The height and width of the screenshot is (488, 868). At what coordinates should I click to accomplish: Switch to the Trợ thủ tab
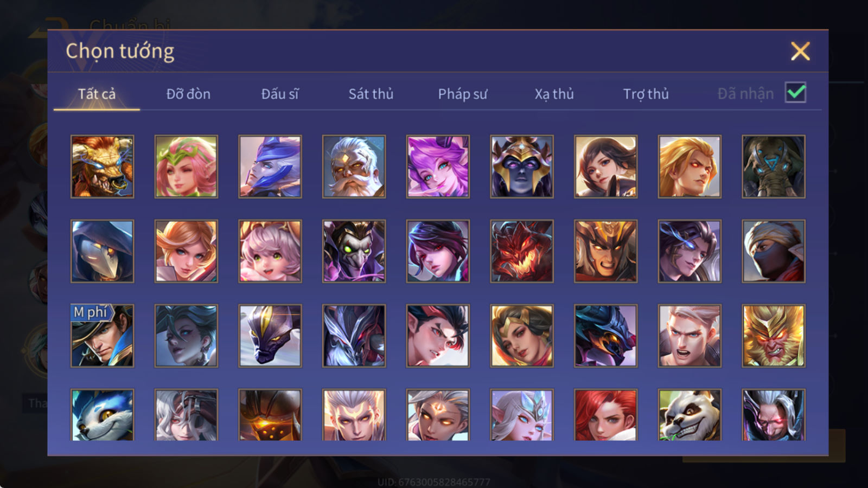click(646, 94)
